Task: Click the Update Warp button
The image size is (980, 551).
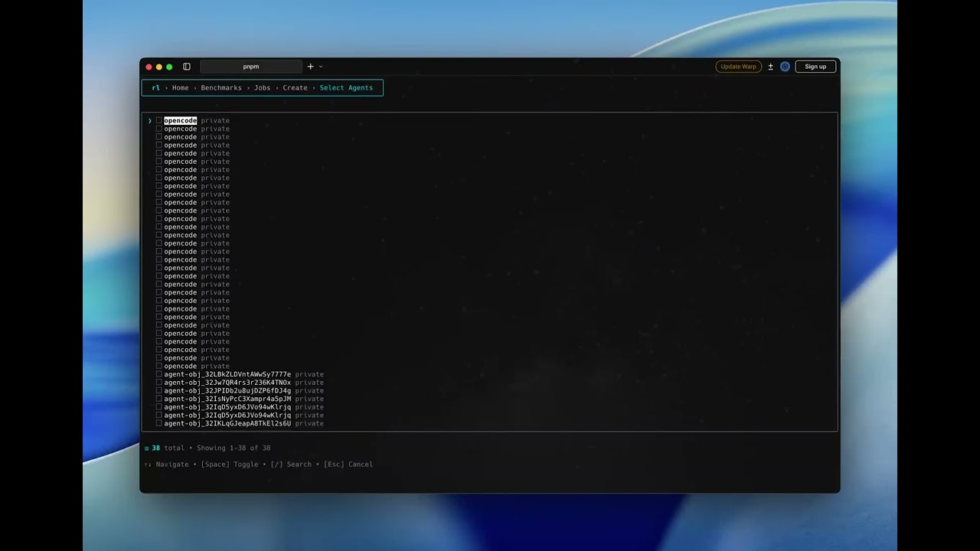Action: [x=738, y=67]
